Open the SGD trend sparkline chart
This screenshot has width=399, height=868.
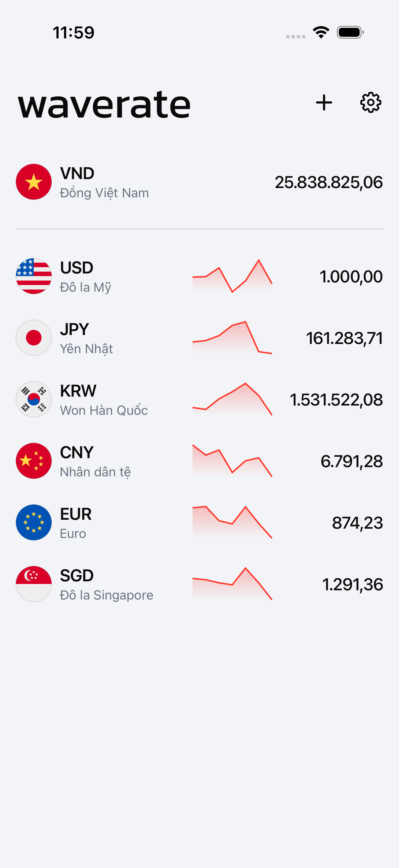tap(232, 584)
